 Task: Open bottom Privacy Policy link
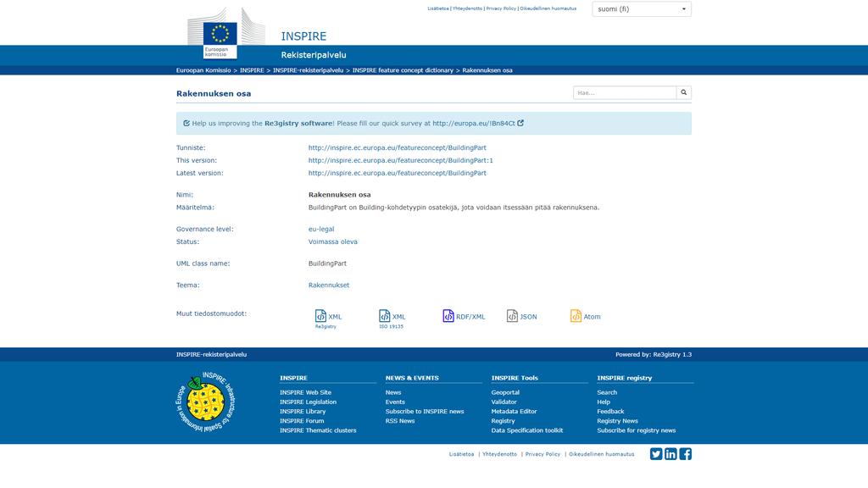[542, 454]
